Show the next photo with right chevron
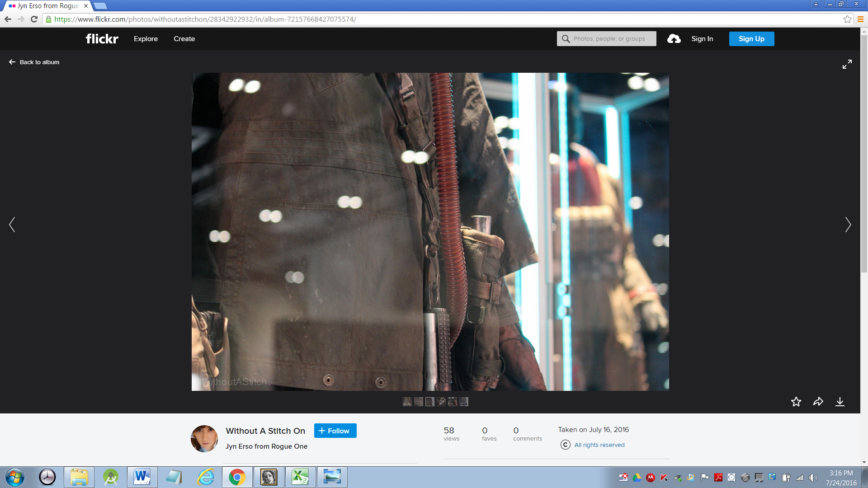 848,225
